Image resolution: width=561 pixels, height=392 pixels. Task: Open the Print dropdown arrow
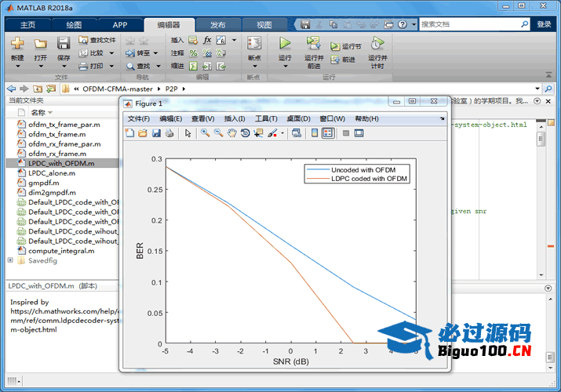pos(111,66)
